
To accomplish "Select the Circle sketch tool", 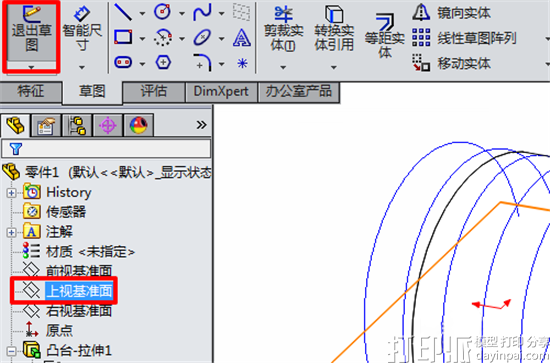I will pyautogui.click(x=163, y=12).
